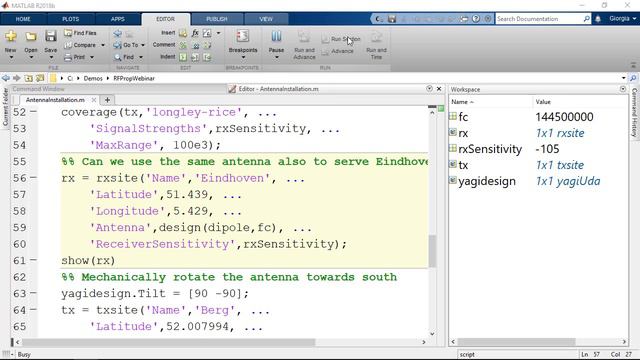The image size is (640, 360).
Task: Click the folder path search magnifier
Action: pyautogui.click(x=633, y=78)
